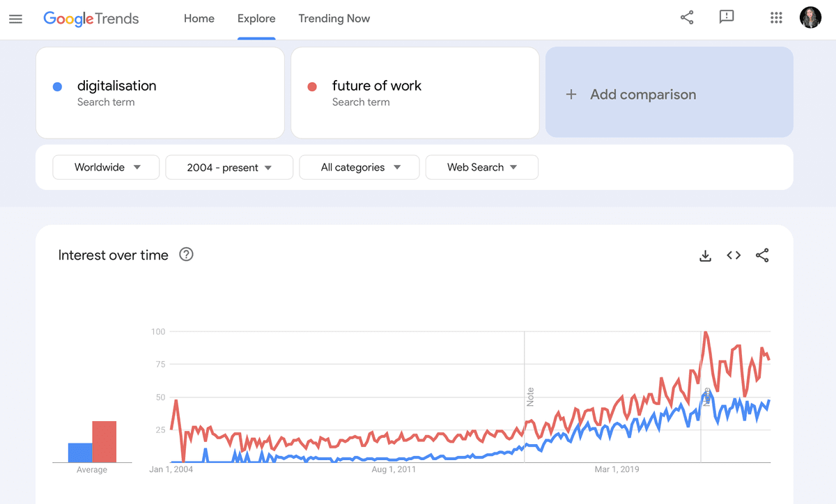
Task: Select the future of work search term card
Action: point(415,93)
